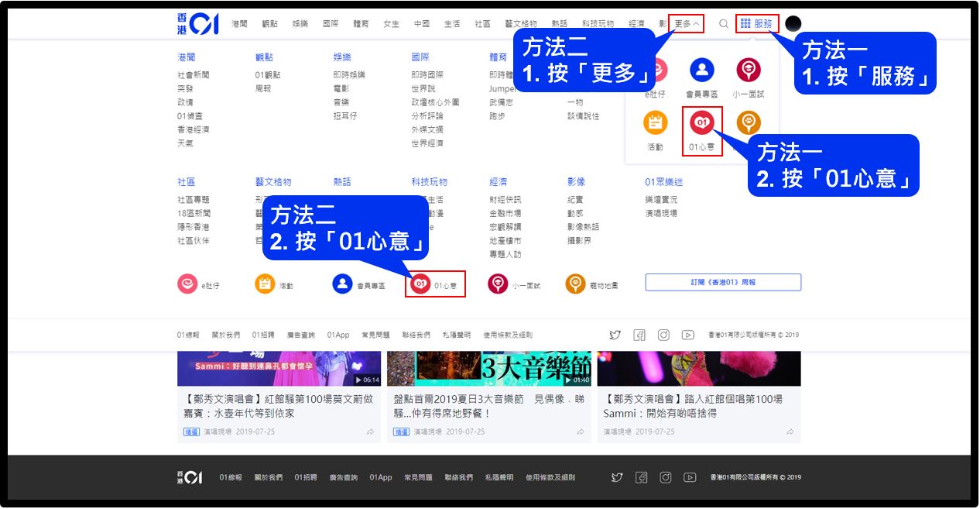Screen dimensions: 980x509
Task: Open 01線報 in the white footer
Action: pyautogui.click(x=188, y=335)
